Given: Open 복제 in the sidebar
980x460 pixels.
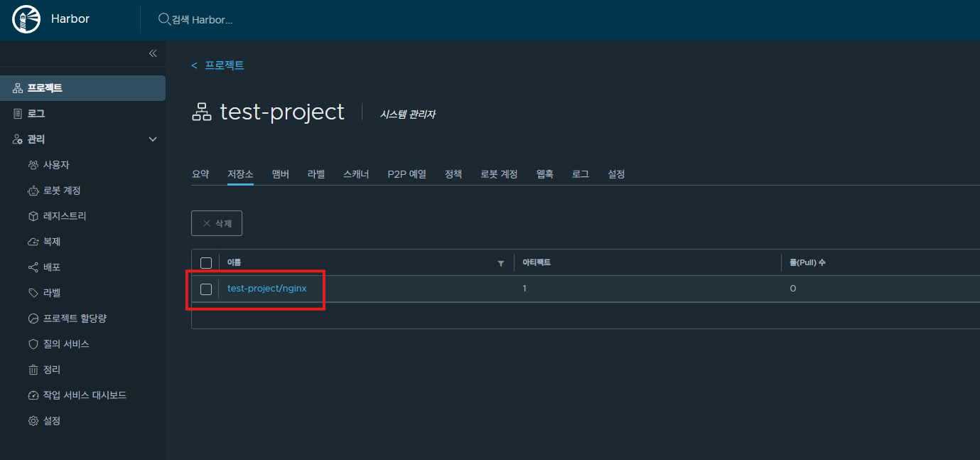Looking at the screenshot, I should coord(52,242).
